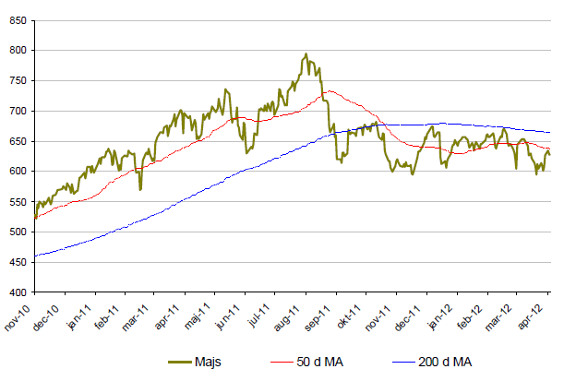
Task: Select the jan-12 x-axis date label
Action: pyautogui.click(x=438, y=311)
